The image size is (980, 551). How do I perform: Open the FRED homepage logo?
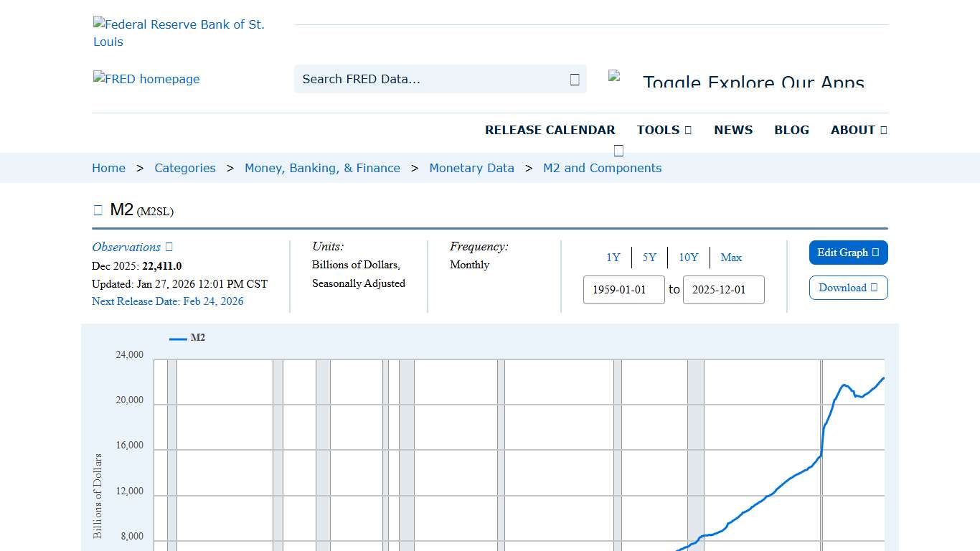pos(146,79)
